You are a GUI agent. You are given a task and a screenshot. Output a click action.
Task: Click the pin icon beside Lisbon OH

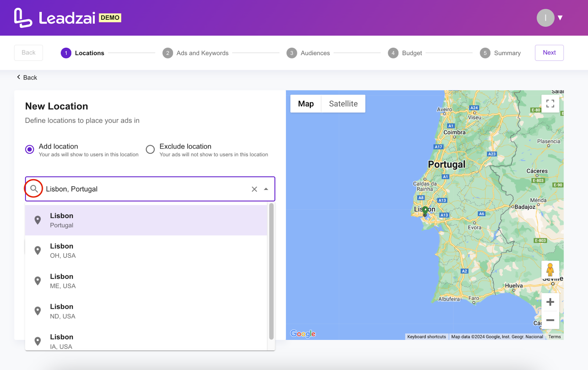(37, 251)
